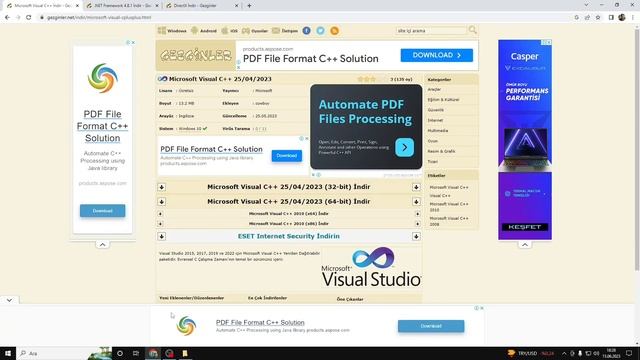The width and height of the screenshot is (640, 360).
Task: Click the Gezginler site logo
Action: 196,55
